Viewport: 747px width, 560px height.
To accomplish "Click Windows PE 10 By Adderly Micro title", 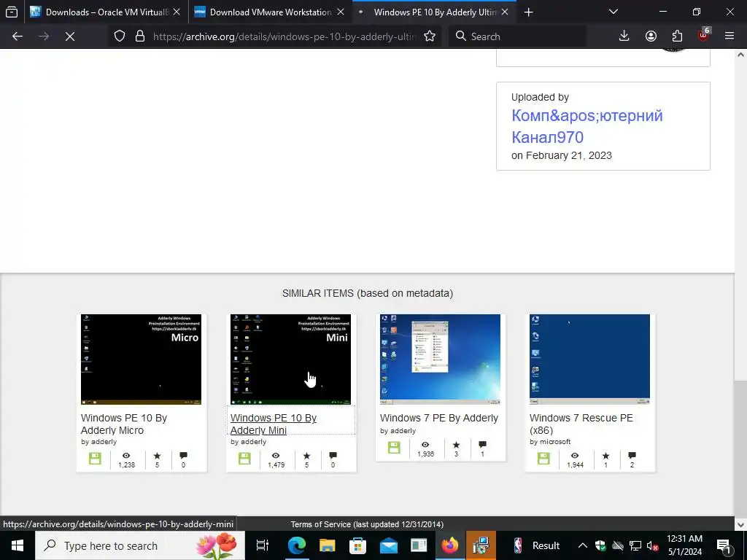I will click(x=124, y=424).
